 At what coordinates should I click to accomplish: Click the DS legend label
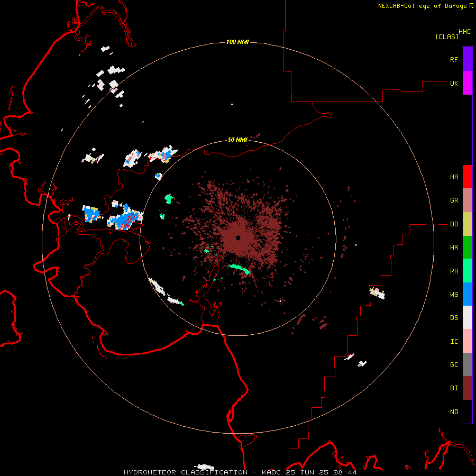point(454,318)
